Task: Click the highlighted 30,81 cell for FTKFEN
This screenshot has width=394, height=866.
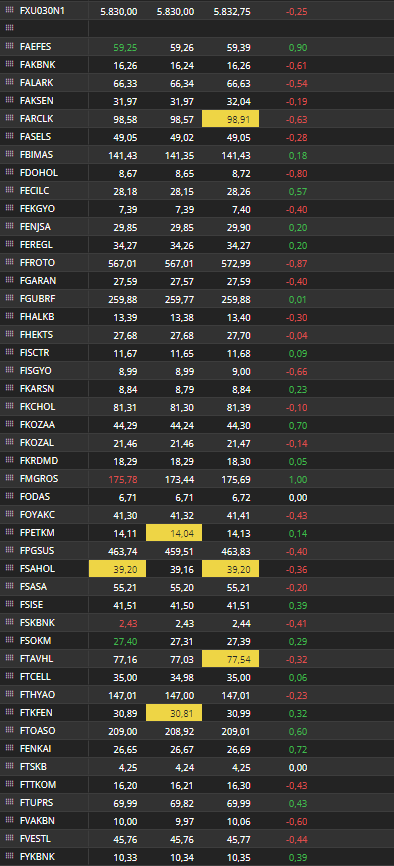Action: pos(174,712)
